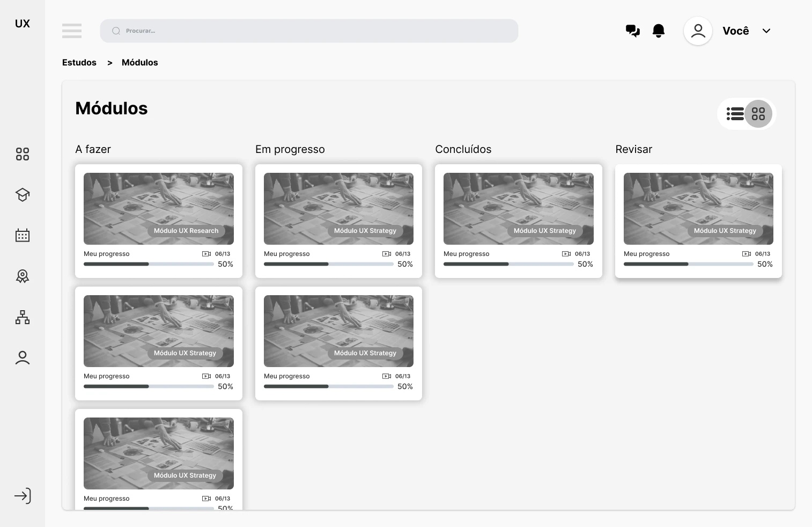Open the calendar icon in sidebar

[x=23, y=235]
